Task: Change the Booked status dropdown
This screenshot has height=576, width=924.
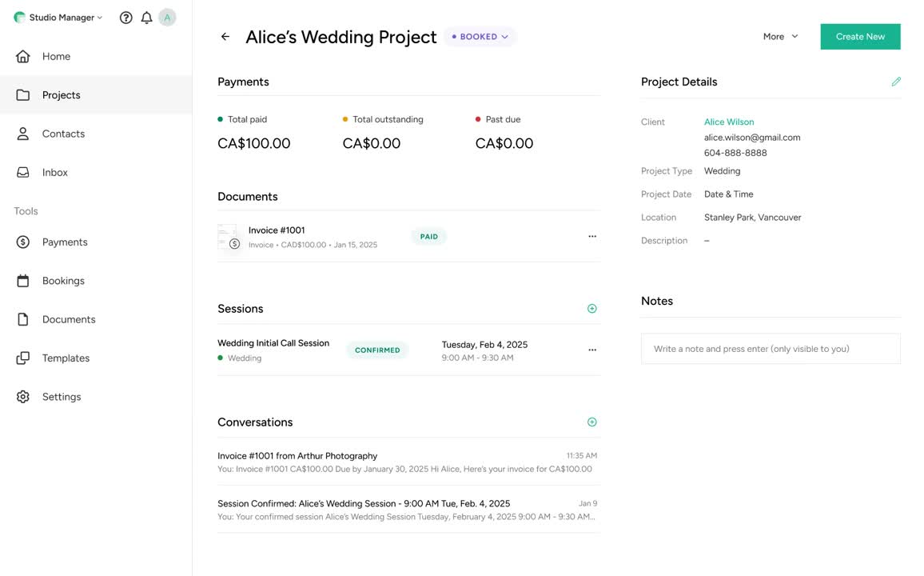Action: (x=480, y=37)
